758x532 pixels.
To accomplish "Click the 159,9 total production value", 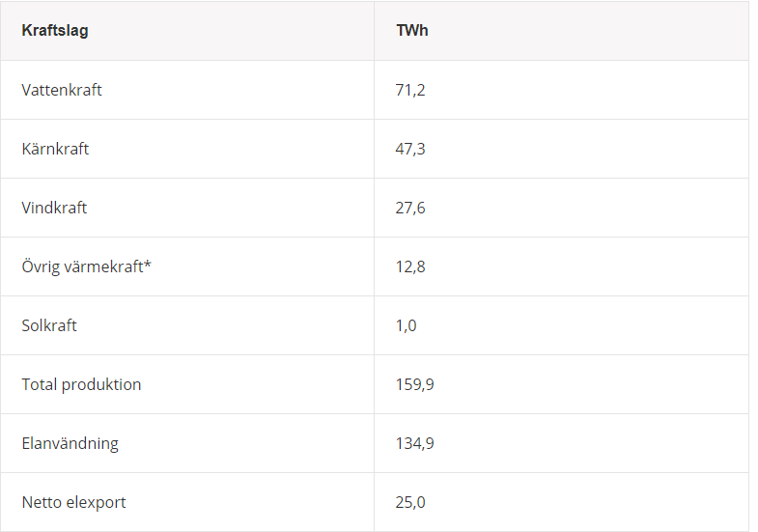I will coord(415,384).
